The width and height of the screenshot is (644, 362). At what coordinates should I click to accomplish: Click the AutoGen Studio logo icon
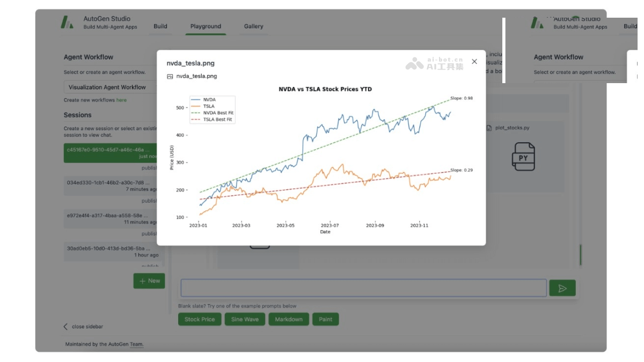67,23
